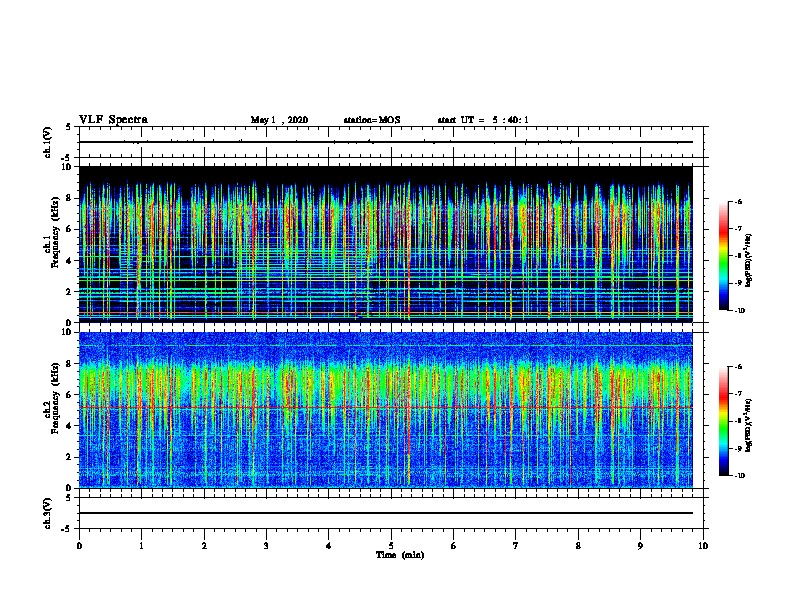
Task: Click the "ch.3(V)" axis label
Action: (x=48, y=513)
